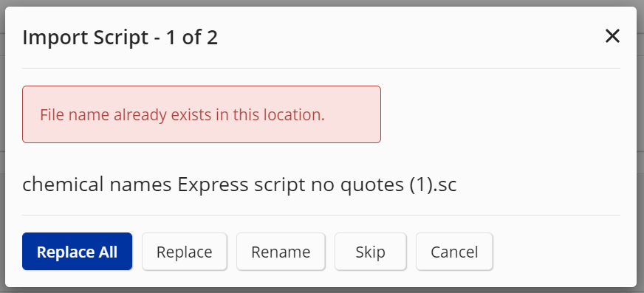This screenshot has width=644, height=293.
Task: Click the Replace All button
Action: click(x=78, y=252)
